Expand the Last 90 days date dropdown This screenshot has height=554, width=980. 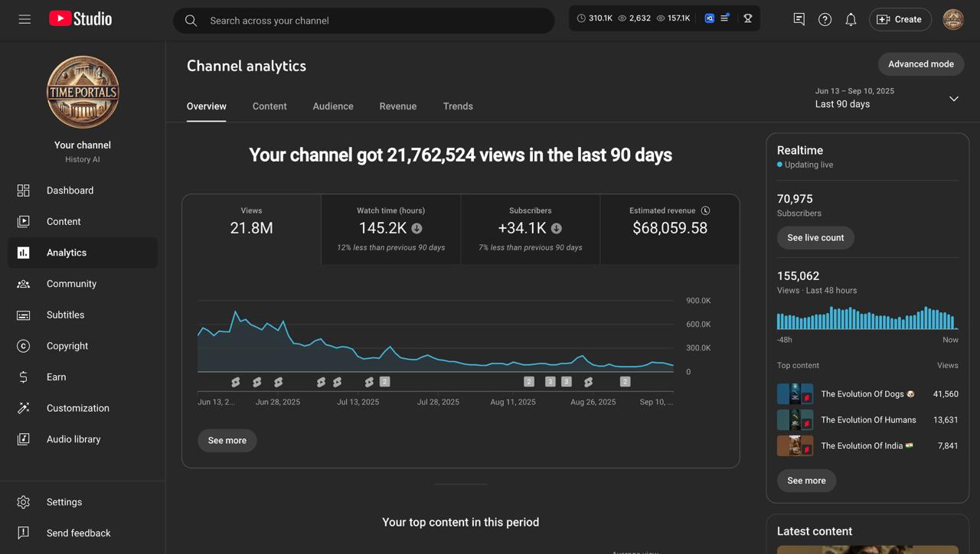tap(953, 99)
